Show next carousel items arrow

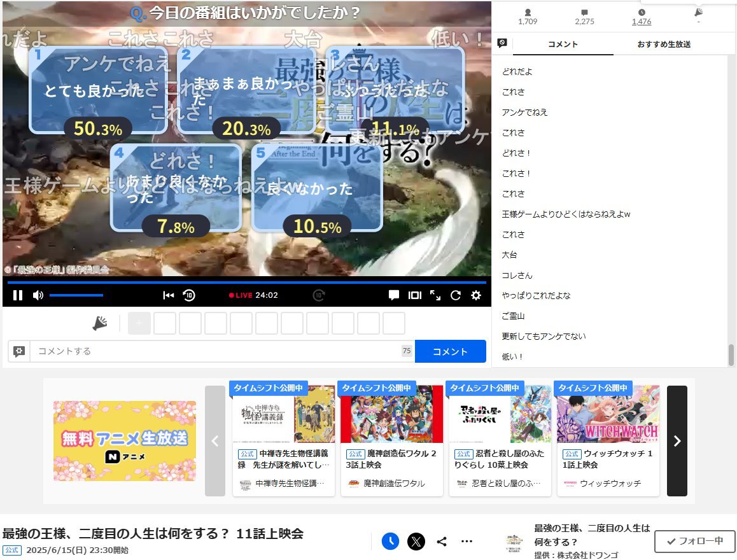677,440
